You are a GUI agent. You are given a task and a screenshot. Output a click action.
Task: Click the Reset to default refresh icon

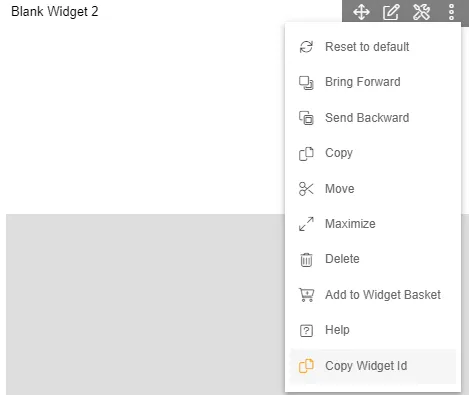click(306, 47)
